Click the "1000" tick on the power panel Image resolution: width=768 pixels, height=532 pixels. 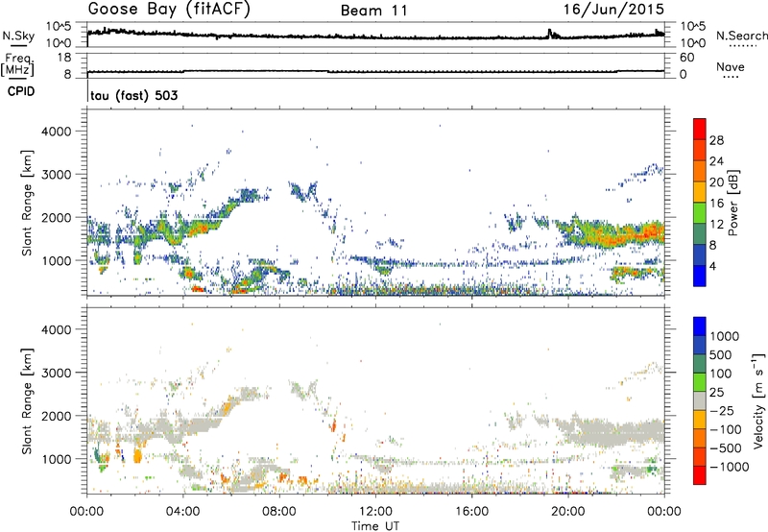[57, 260]
